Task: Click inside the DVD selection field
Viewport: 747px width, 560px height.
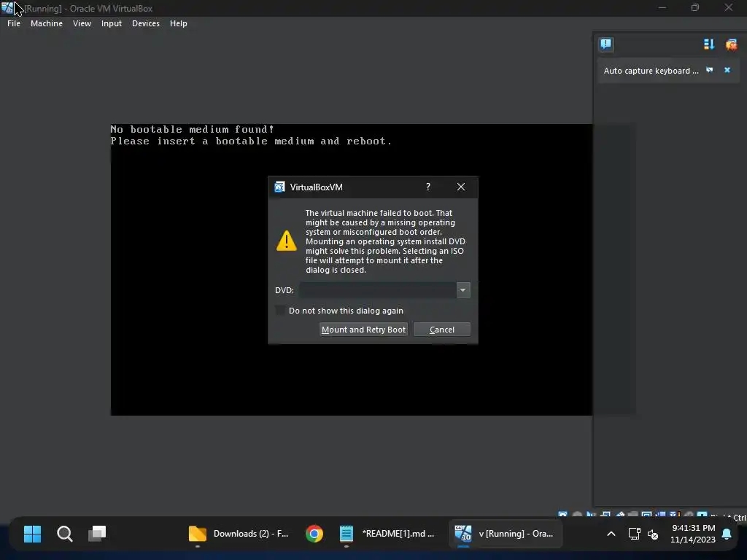Action: click(378, 290)
